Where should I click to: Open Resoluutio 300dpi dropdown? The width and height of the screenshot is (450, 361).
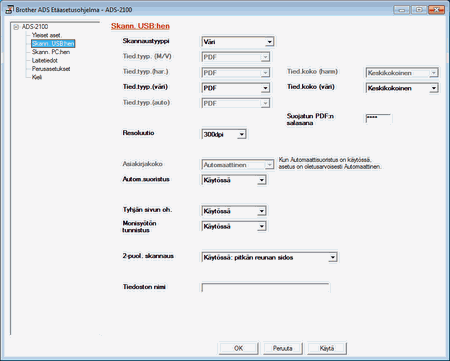pyautogui.click(x=224, y=134)
